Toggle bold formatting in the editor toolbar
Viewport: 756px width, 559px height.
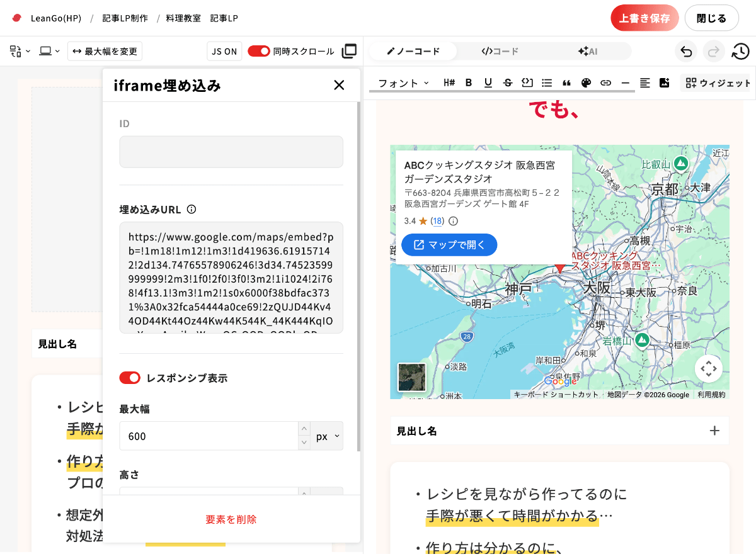click(468, 82)
